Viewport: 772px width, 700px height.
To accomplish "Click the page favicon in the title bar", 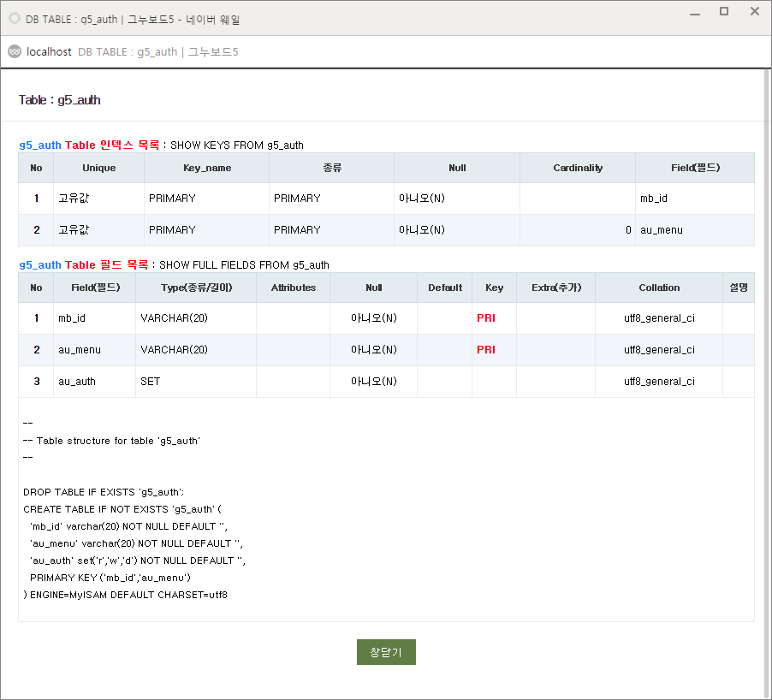I will (14, 18).
